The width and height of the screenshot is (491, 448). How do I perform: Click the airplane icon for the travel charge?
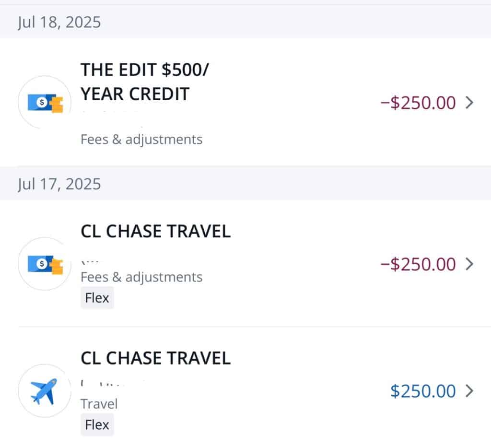(x=44, y=391)
